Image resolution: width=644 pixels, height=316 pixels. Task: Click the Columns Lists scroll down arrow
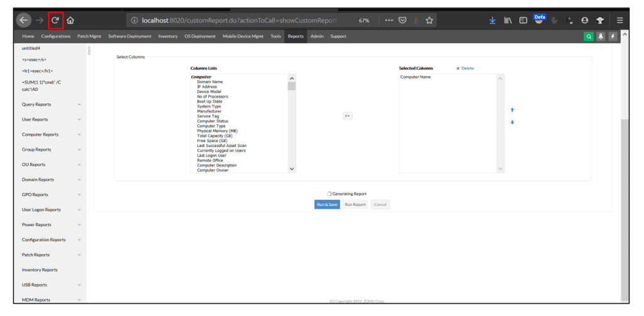(292, 168)
